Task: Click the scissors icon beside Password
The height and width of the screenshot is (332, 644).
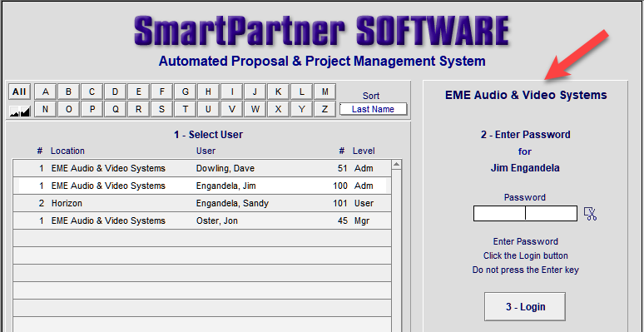Action: [590, 214]
